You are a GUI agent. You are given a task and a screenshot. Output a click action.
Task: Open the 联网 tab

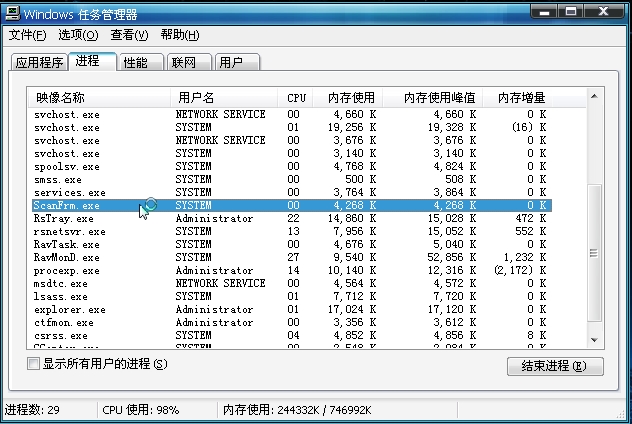coord(189,62)
